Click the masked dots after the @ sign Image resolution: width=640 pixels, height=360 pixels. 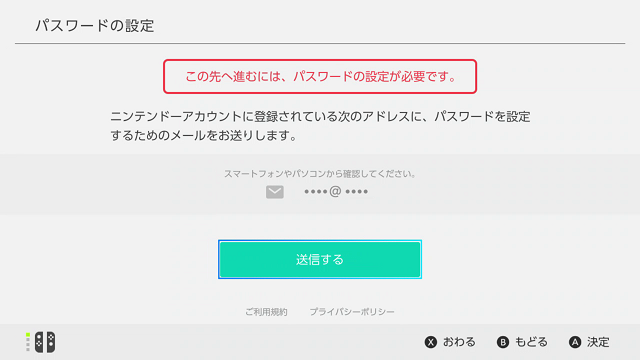coord(356,191)
